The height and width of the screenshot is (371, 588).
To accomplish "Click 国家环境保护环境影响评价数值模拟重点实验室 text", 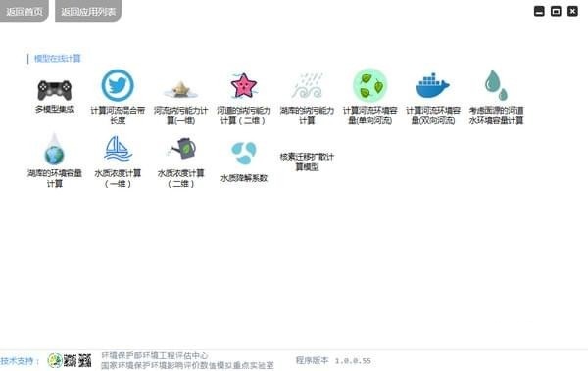I will (187, 365).
